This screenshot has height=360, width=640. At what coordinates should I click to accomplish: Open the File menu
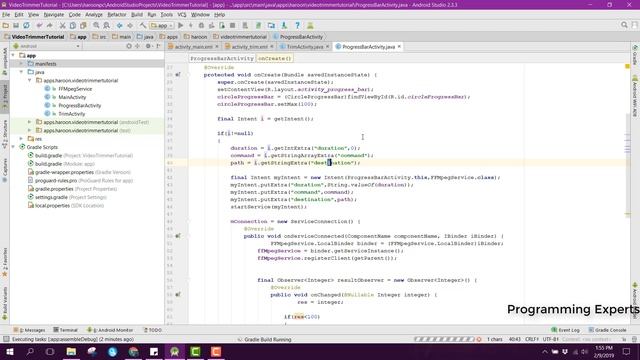[6, 15]
